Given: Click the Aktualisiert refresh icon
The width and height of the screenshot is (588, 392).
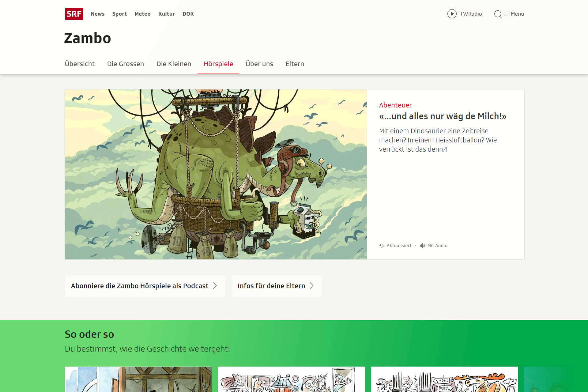Looking at the screenshot, I should 382,246.
